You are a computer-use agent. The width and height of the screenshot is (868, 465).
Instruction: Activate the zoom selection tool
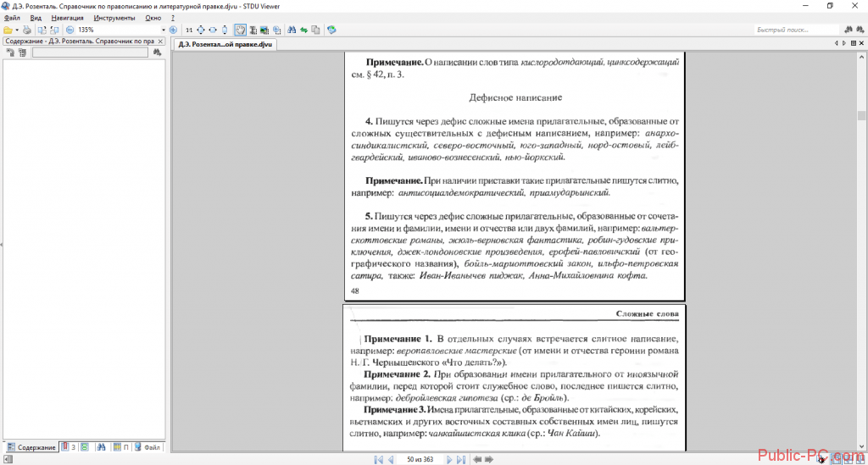pos(277,30)
